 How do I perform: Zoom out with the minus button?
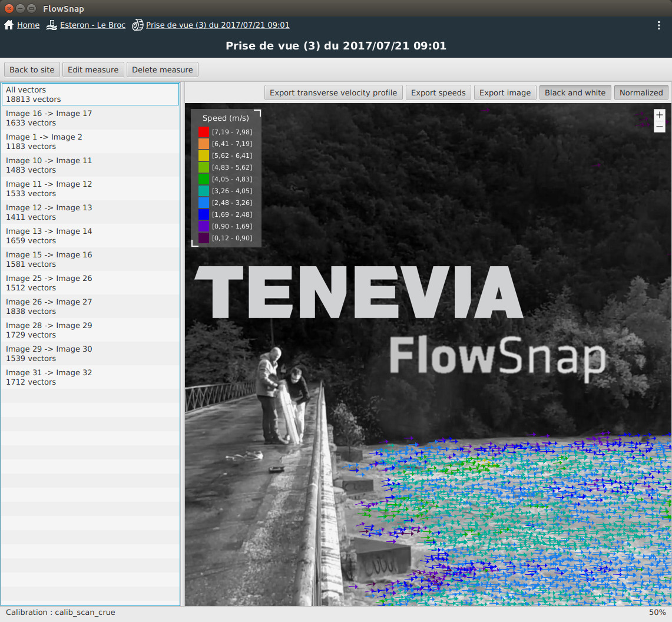(660, 127)
